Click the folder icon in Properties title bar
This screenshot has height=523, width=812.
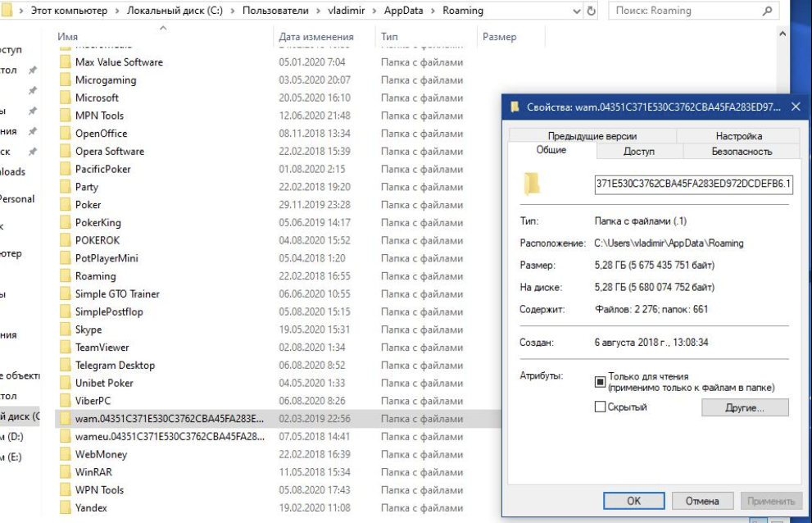click(515, 107)
